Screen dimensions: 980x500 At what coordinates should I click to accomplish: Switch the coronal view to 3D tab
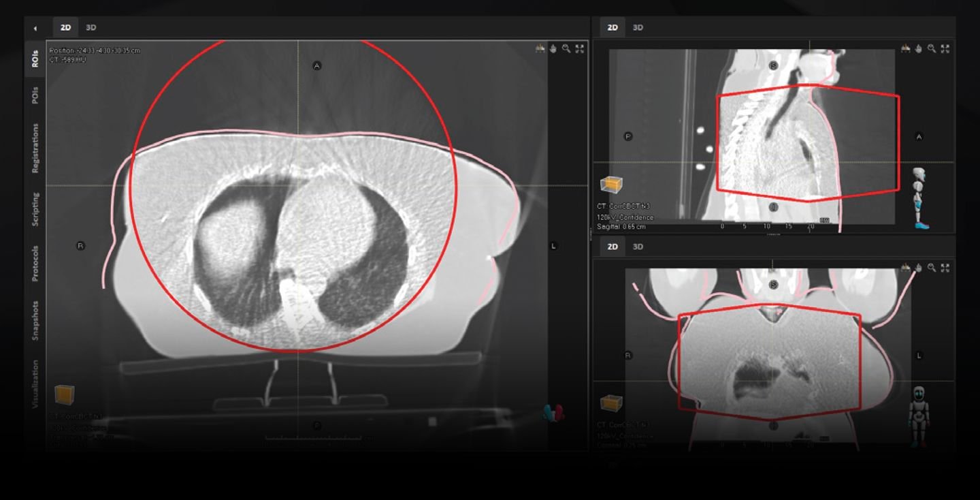(x=638, y=247)
